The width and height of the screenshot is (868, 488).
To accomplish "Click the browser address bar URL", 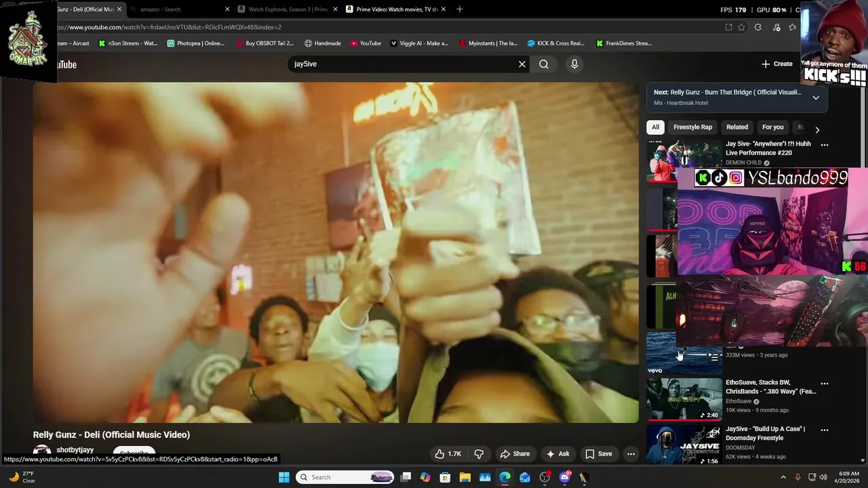I will point(170,27).
